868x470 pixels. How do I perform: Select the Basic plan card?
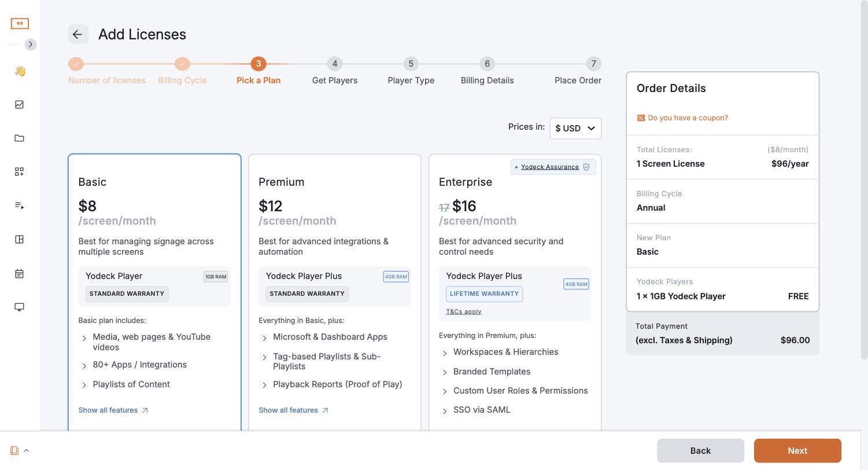154,292
